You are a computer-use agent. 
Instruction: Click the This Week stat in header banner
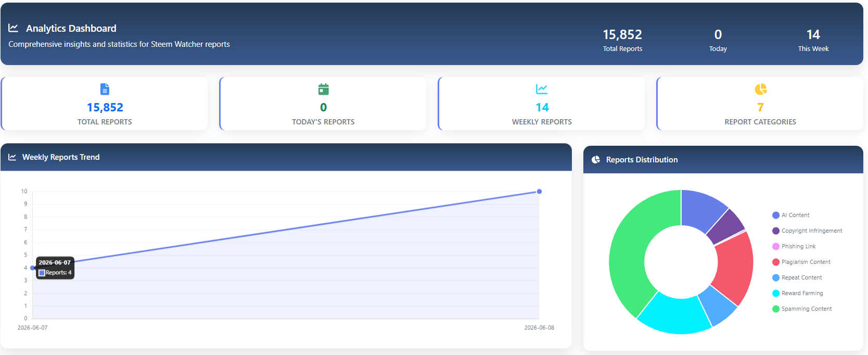tap(813, 40)
